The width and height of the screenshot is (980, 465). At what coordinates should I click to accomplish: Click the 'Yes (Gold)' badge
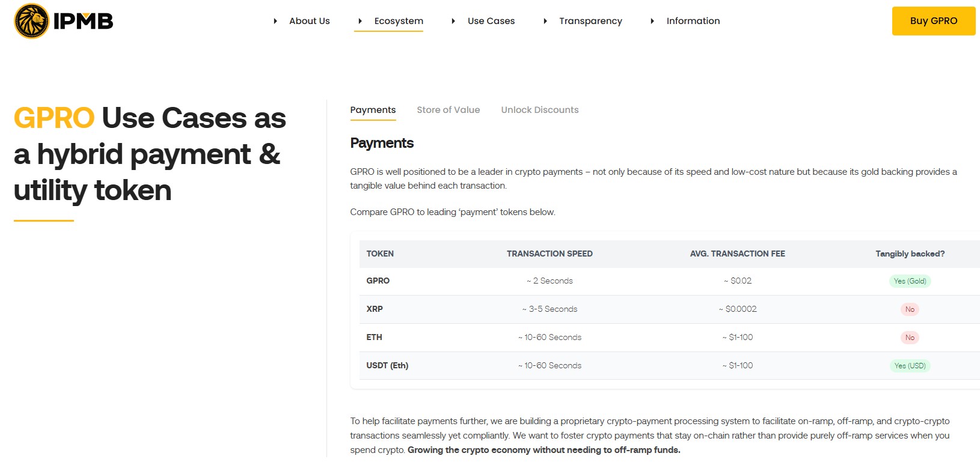pyautogui.click(x=910, y=281)
